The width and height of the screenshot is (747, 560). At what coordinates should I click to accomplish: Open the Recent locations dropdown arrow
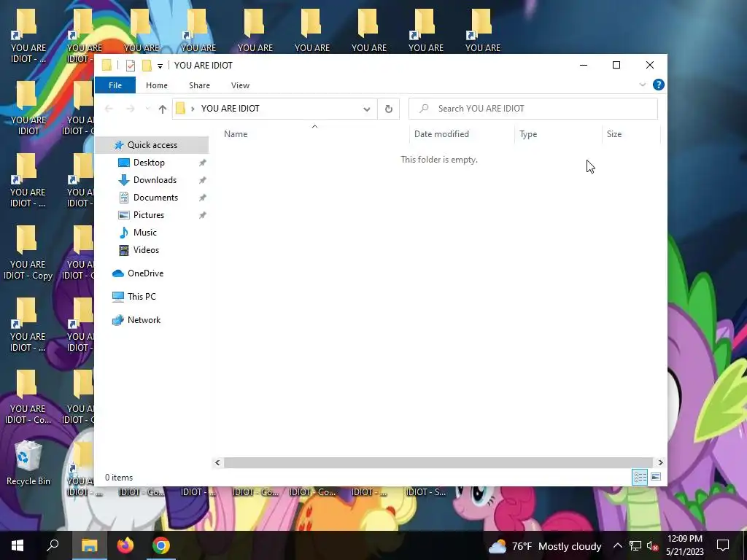[147, 109]
